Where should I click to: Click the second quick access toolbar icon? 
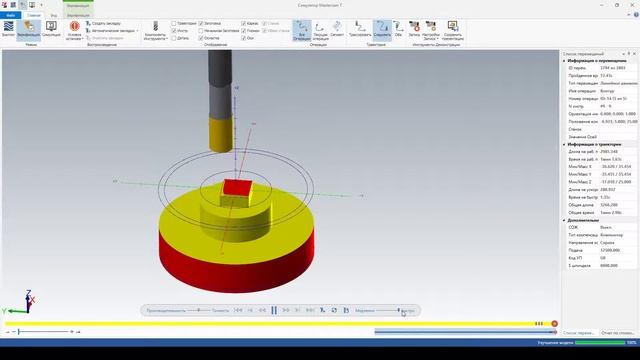[13, 5]
